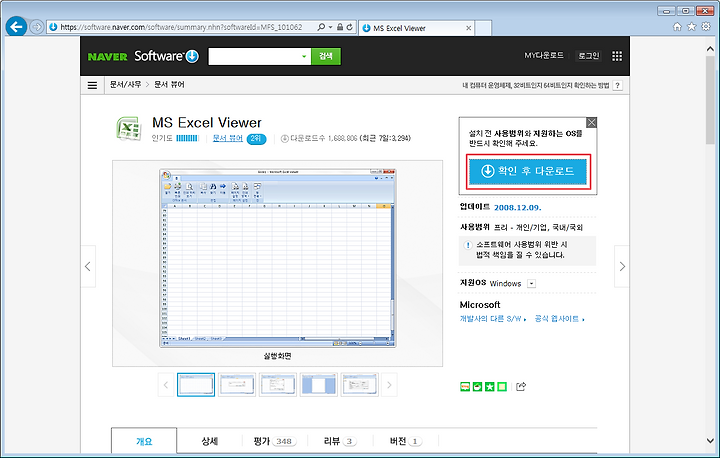Click the MS Excel Viewer app icon
This screenshot has height=458, width=720.
click(x=129, y=129)
